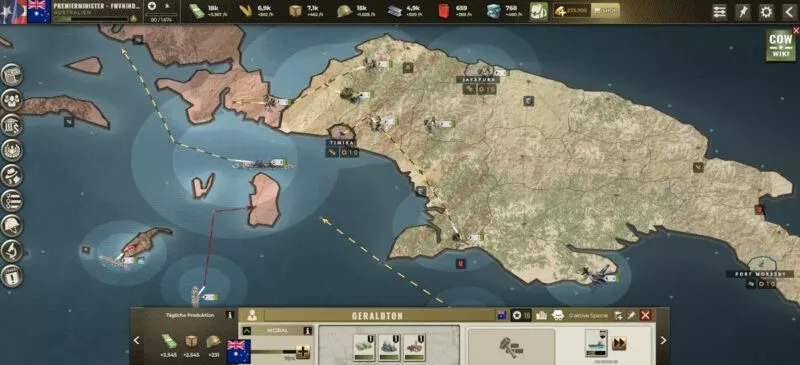Pin the Geraldton province panel
Viewport: 800px width, 365px height.
(631, 315)
